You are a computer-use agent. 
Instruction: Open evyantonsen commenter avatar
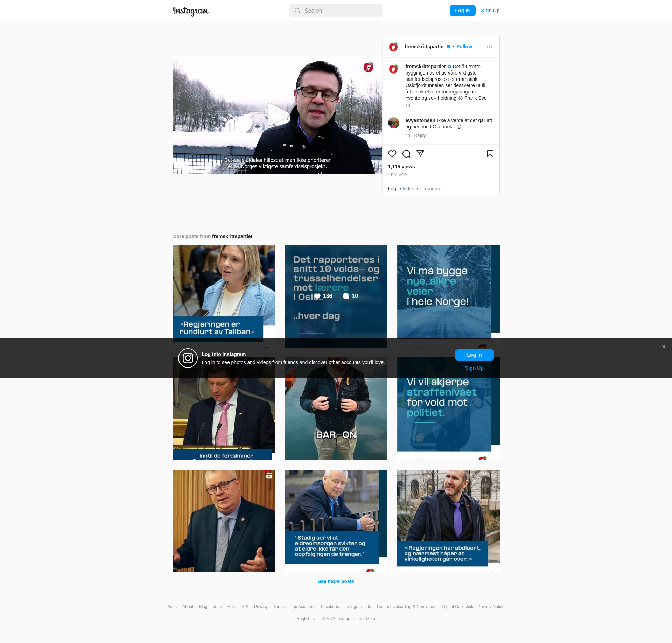(394, 123)
